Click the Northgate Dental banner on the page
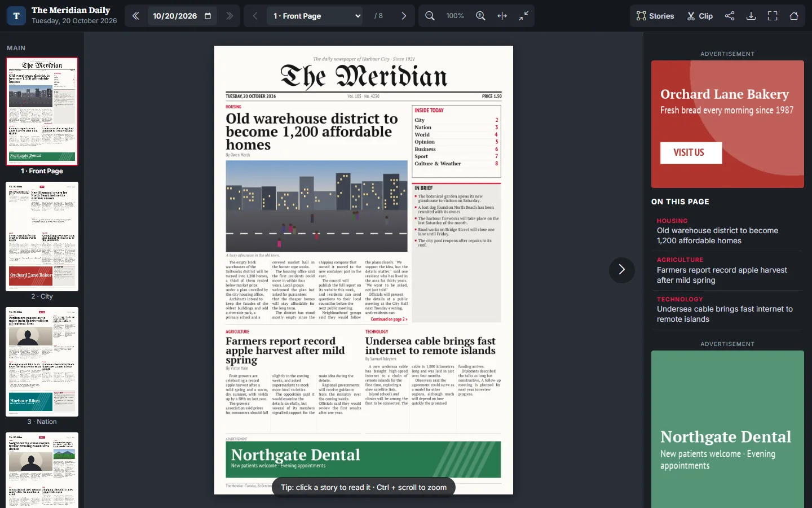The image size is (812, 508). coord(363,459)
